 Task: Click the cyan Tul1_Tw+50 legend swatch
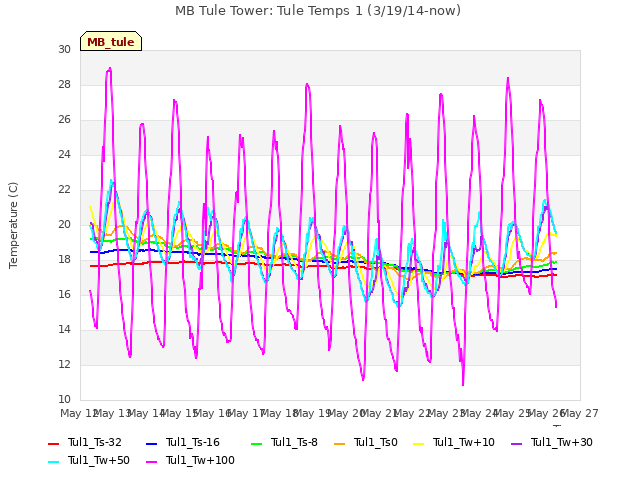point(53,462)
